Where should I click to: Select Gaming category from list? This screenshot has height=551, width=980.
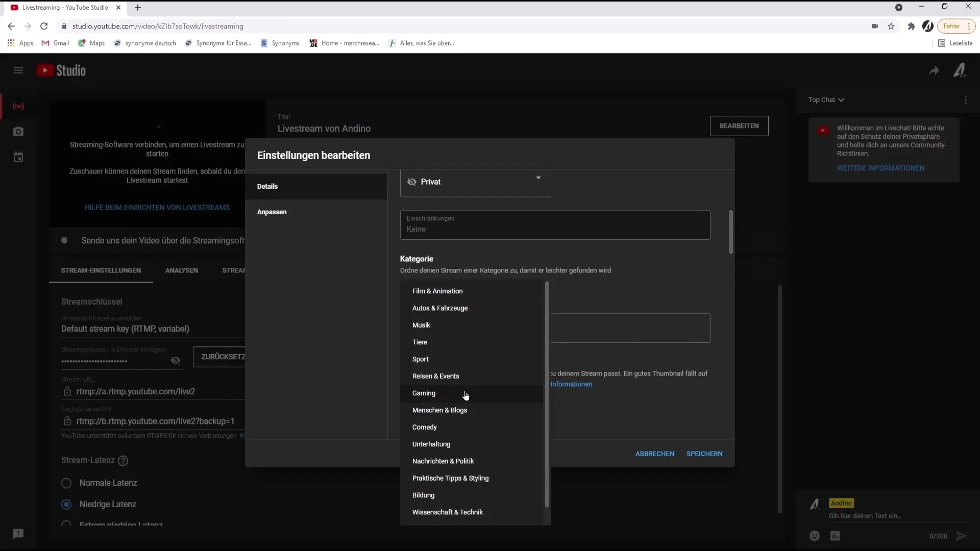point(424,393)
